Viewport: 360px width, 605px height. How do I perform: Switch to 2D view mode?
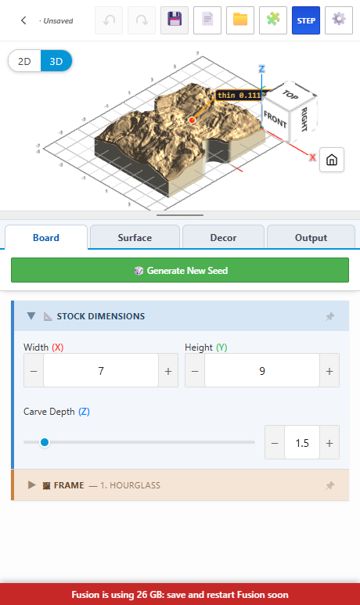tap(25, 61)
